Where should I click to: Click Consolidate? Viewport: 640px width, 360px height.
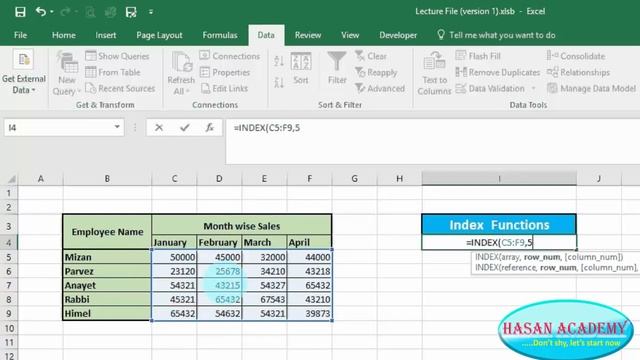(576, 56)
